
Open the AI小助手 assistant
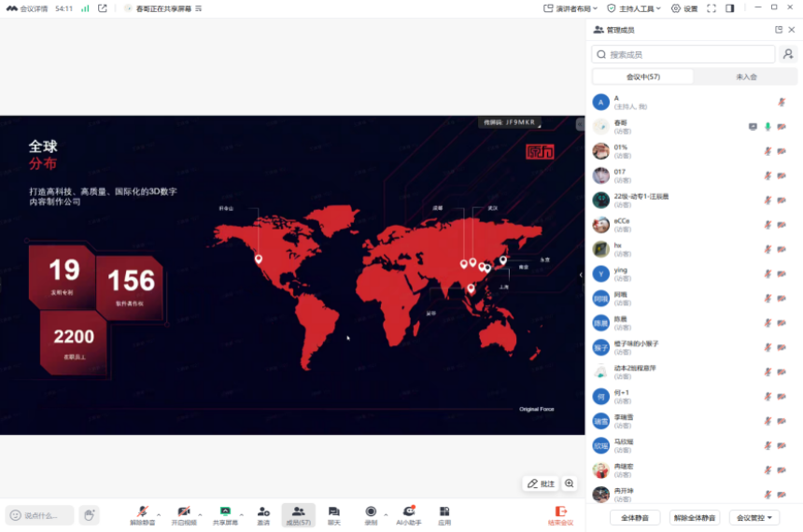point(408,514)
